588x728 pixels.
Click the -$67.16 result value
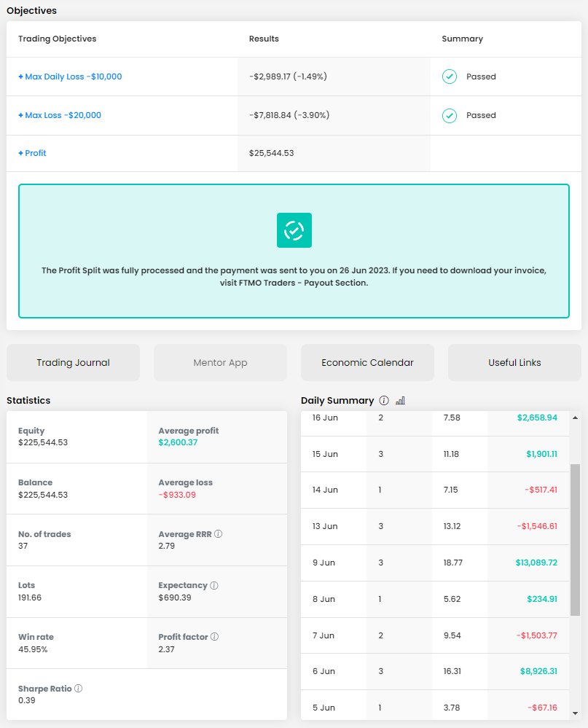point(543,708)
